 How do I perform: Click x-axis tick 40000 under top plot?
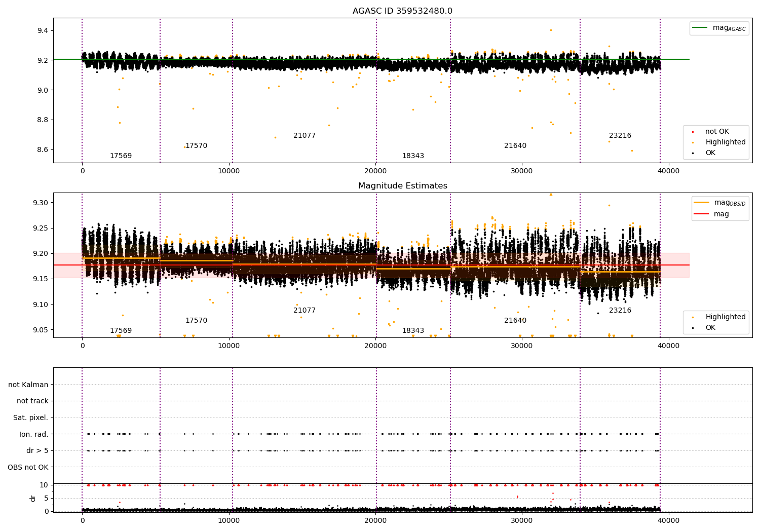pyautogui.click(x=668, y=171)
